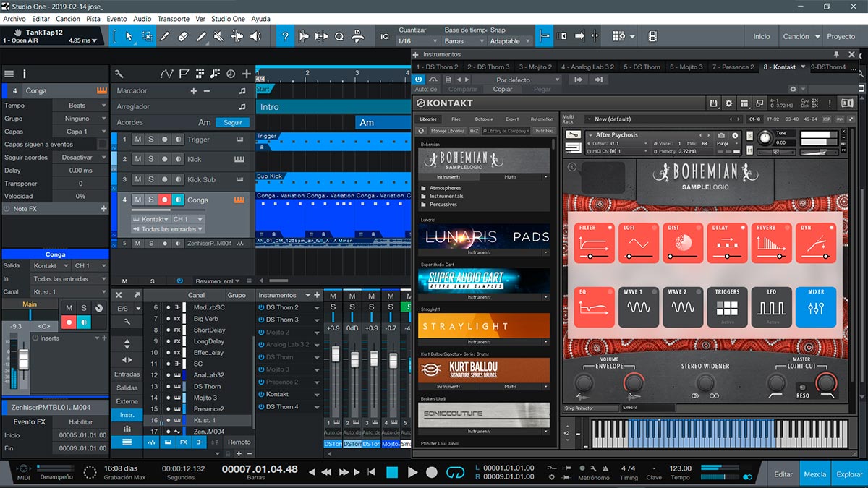This screenshot has height=488, width=868.
Task: Switch to 7 - Presence 2 instrument tab
Action: click(x=733, y=67)
